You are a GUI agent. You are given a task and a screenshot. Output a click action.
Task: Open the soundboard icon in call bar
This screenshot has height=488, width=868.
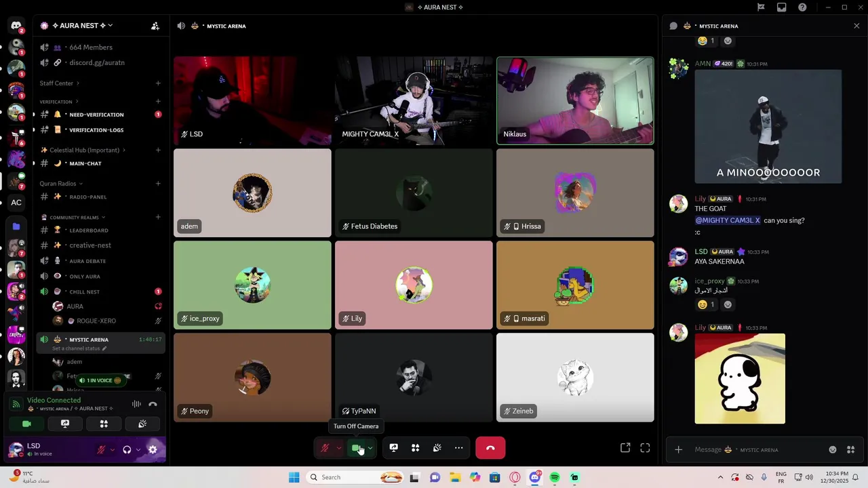pos(437,447)
